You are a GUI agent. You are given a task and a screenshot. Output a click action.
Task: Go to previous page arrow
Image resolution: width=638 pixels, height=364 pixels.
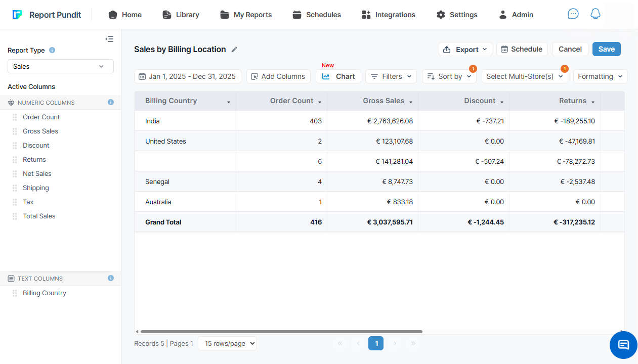coord(358,343)
